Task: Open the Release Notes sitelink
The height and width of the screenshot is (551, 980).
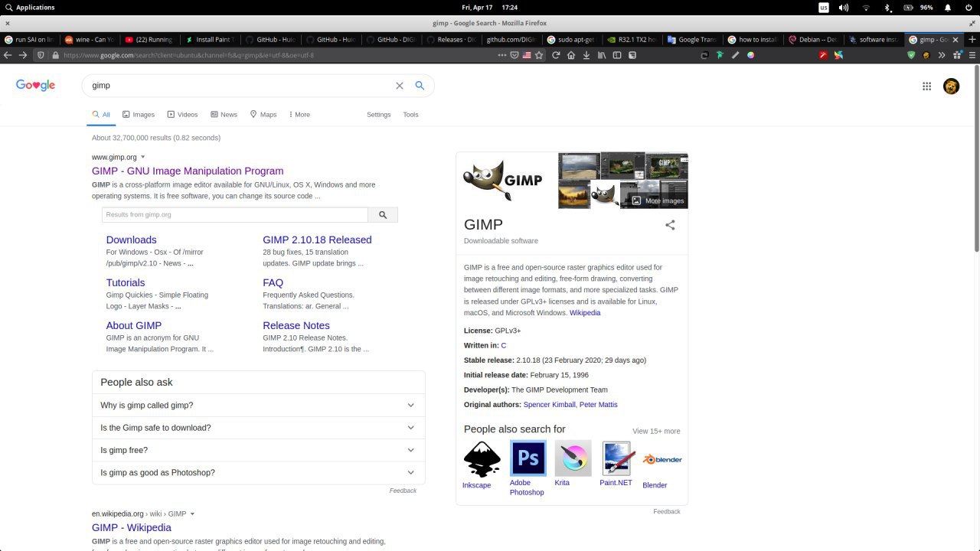Action: (x=296, y=325)
